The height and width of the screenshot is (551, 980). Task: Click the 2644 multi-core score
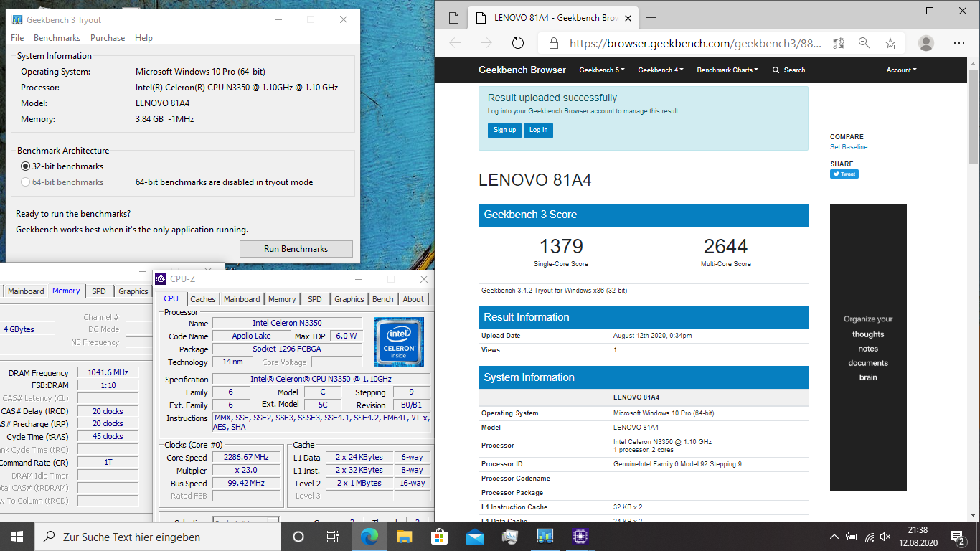725,246
